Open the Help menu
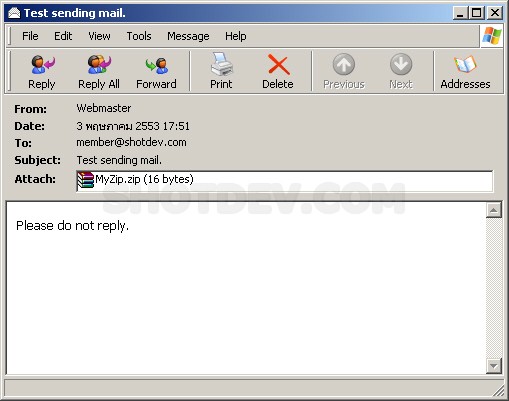509x401 pixels. 236,36
